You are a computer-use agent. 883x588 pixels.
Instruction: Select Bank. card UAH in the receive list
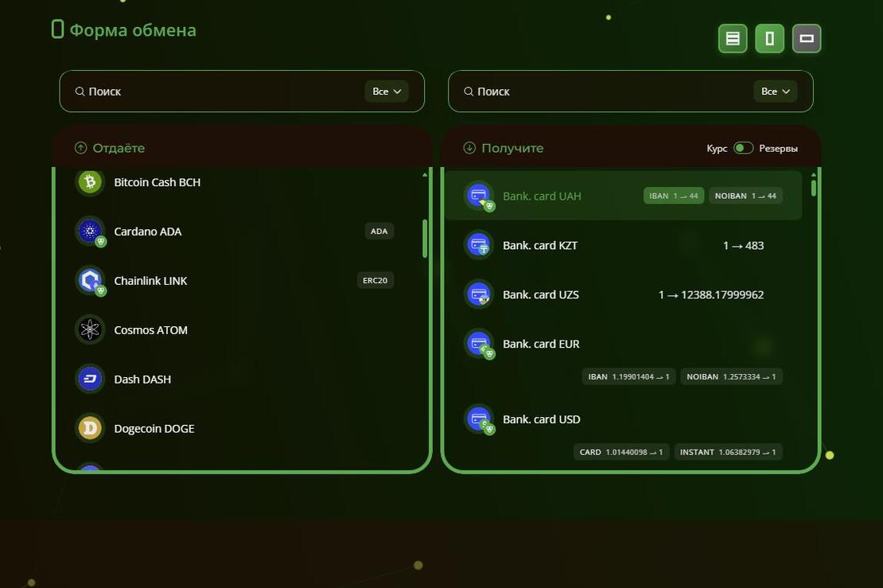pyautogui.click(x=542, y=196)
